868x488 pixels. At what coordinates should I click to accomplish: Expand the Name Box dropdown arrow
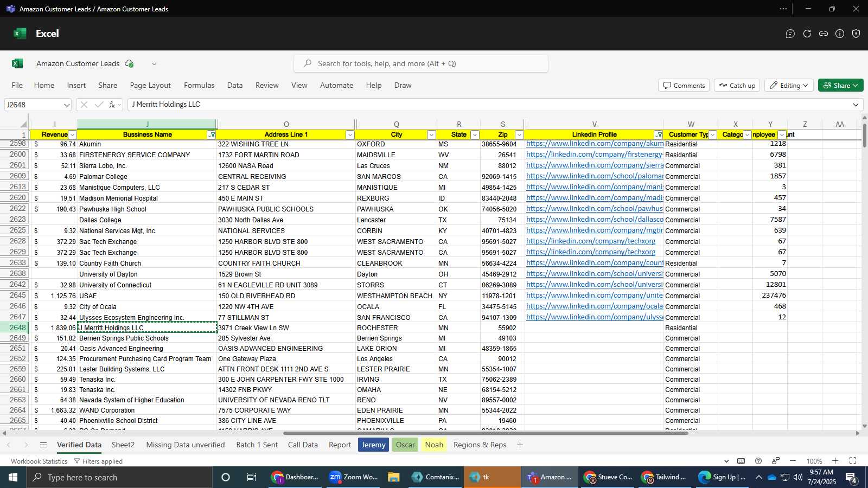pos(67,105)
